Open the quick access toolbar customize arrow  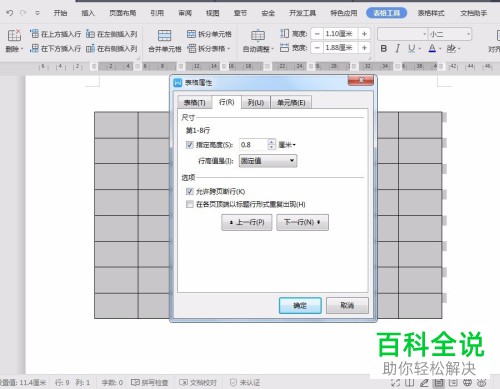click(37, 13)
